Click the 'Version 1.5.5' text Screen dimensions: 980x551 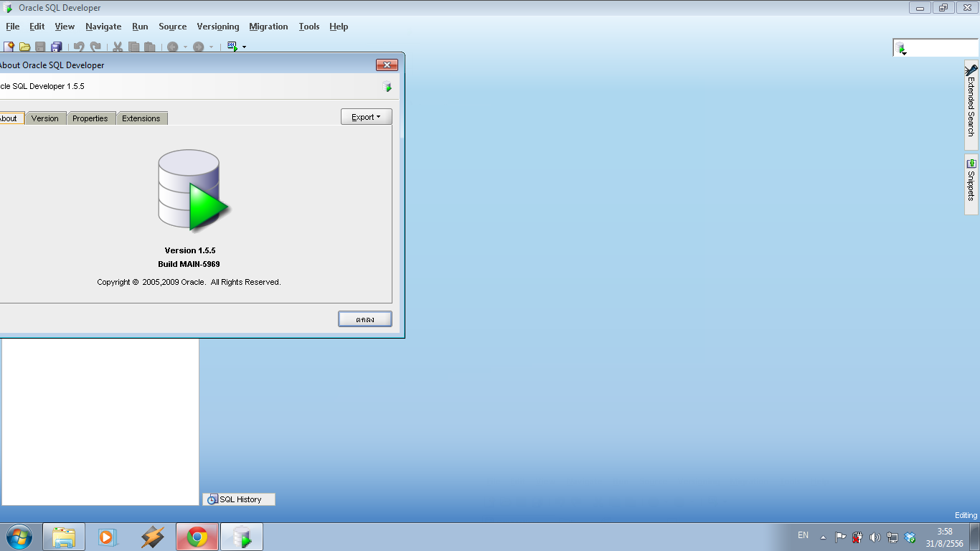tap(190, 250)
